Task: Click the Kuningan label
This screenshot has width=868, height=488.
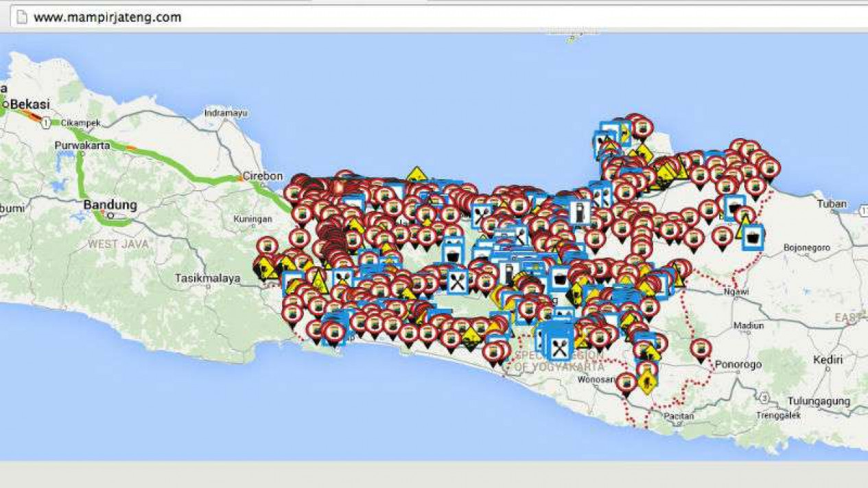Action: coord(253,219)
